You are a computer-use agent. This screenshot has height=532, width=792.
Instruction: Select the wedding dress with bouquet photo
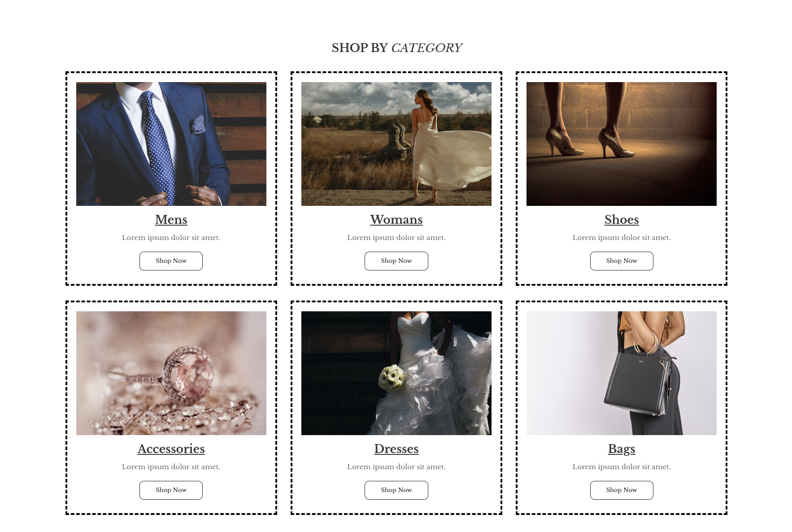pos(396,373)
